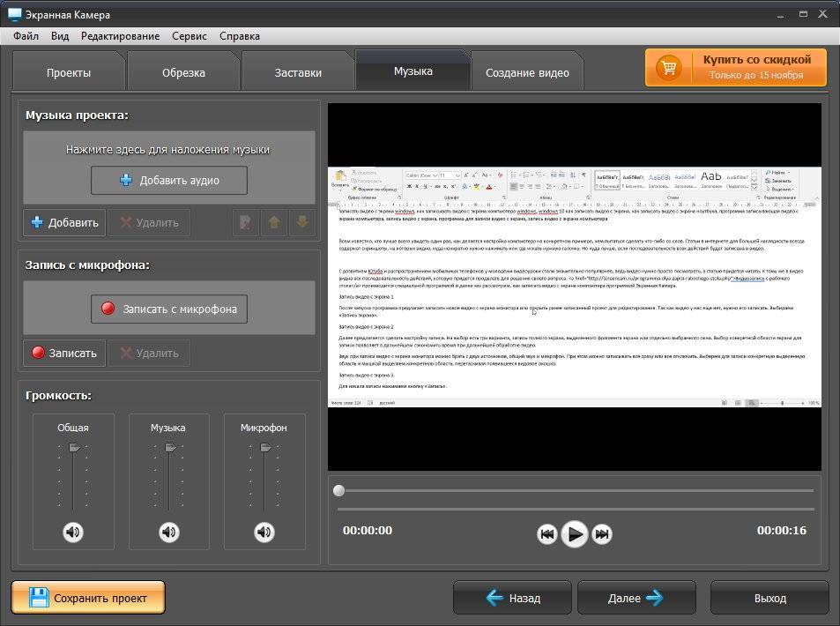Click Добавить аудио button with plus icon
Viewport: 840px width, 626px height.
click(x=168, y=180)
